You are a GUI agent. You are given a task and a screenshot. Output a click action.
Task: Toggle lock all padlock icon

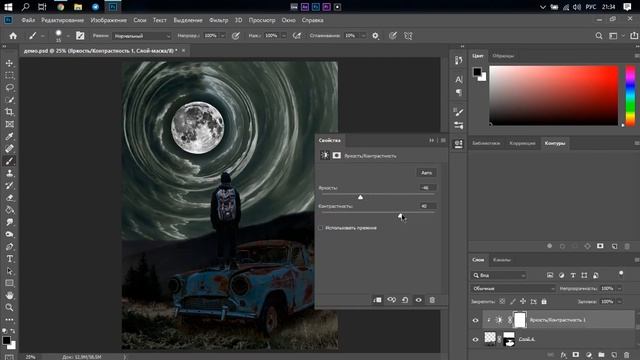544,302
